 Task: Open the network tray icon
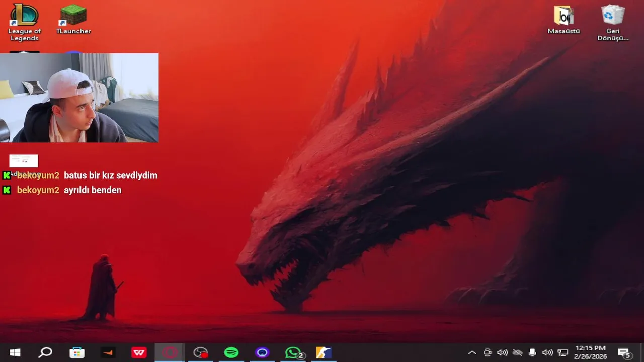(x=563, y=353)
